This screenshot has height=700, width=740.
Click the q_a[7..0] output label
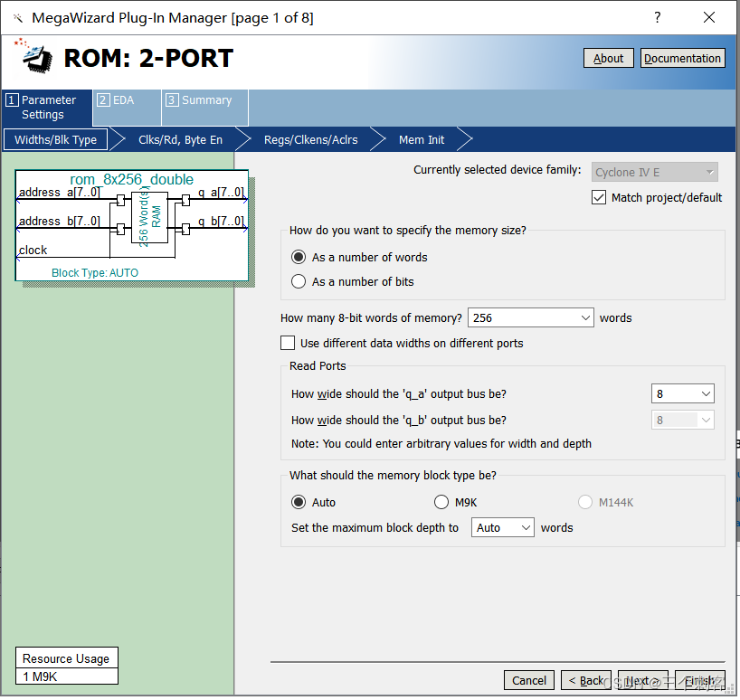(221, 192)
